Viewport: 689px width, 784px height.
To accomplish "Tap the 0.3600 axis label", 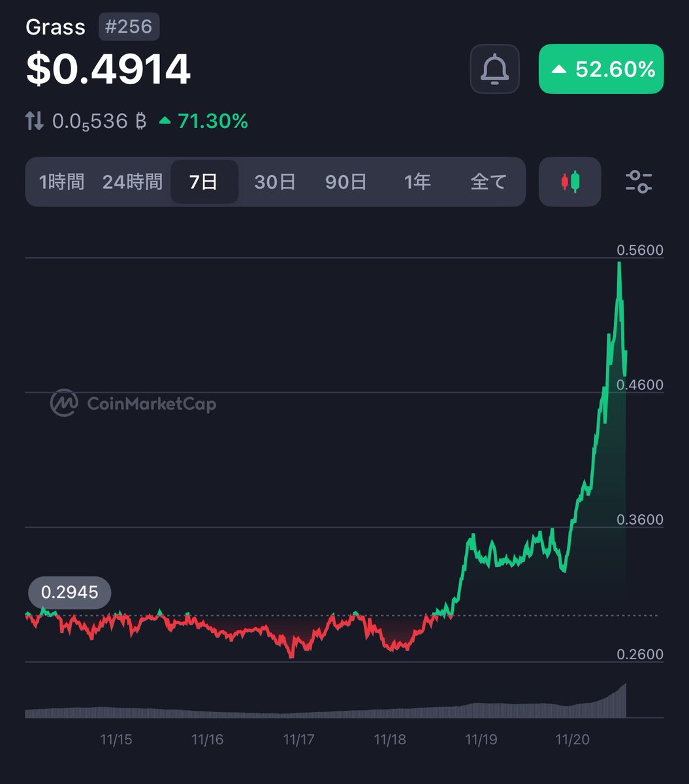I will tap(641, 520).
